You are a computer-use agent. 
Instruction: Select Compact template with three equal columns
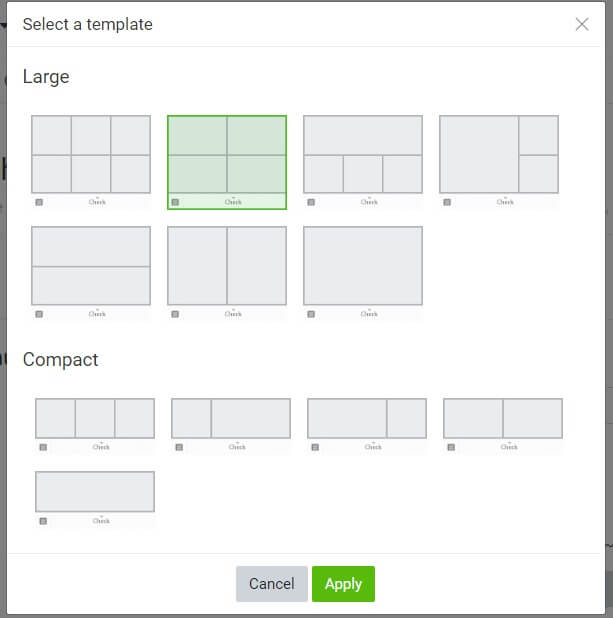pos(95,426)
